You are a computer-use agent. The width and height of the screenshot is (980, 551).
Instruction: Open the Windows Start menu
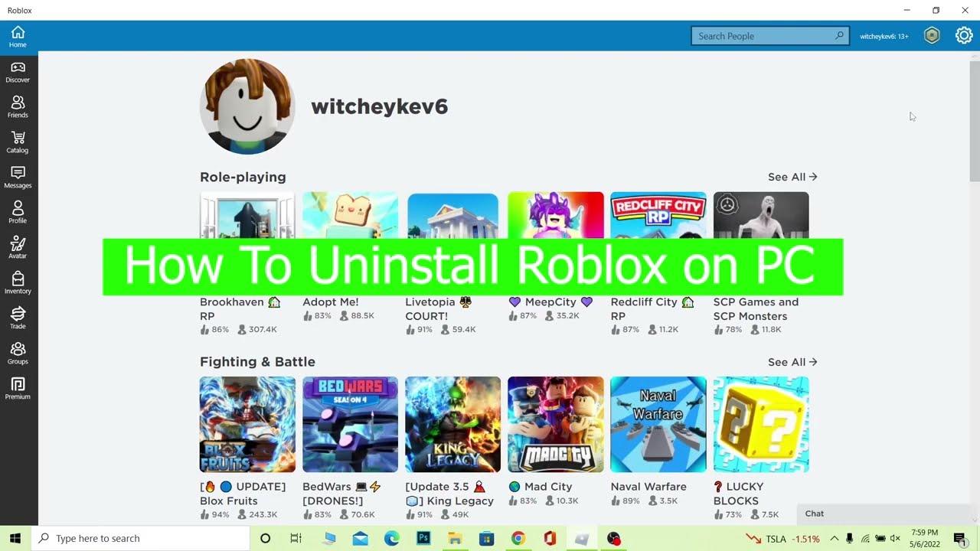click(15, 538)
